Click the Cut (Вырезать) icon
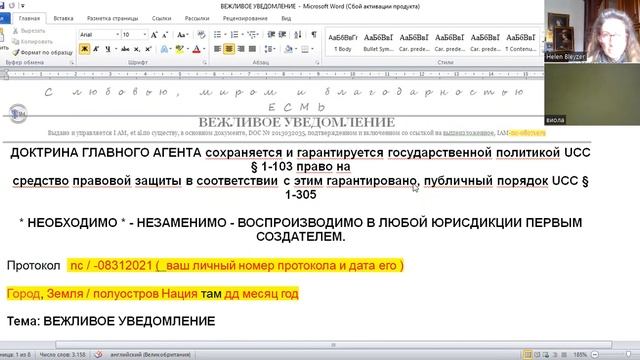Image resolution: width=640 pixels, height=360 pixels. (x=16, y=31)
